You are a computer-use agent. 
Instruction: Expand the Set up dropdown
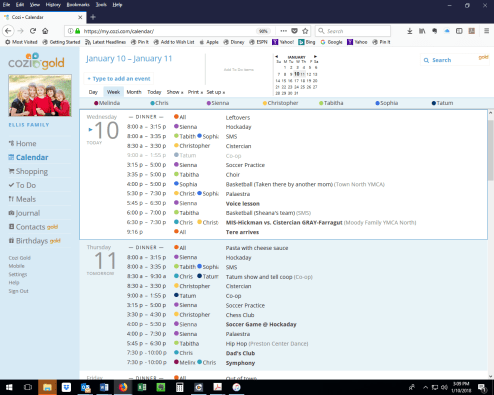[x=216, y=92]
